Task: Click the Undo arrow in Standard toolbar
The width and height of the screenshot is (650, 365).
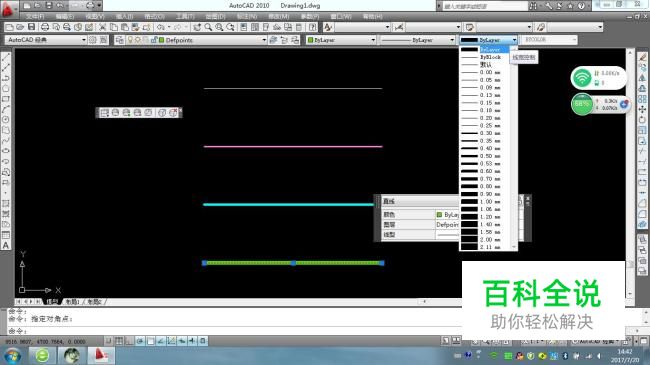Action: point(161,27)
